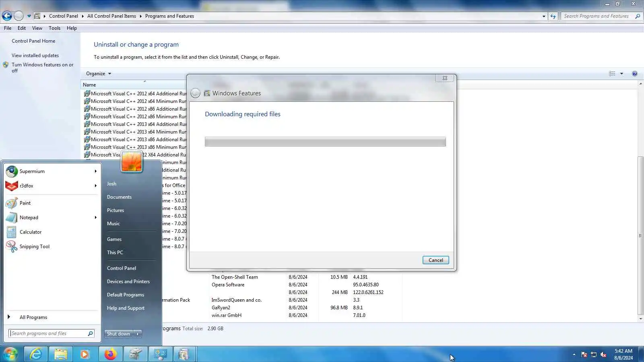Open All Programs list
This screenshot has height=362, width=644.
33,317
